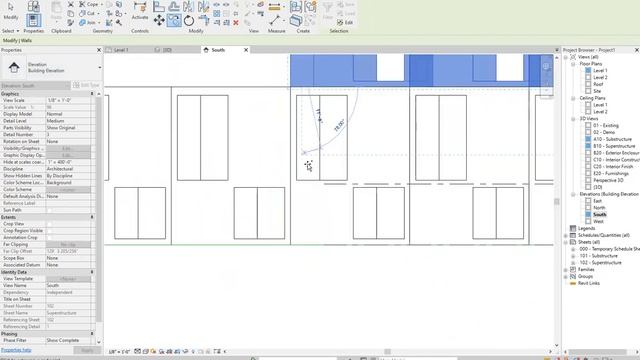Collapse the Floor Plans tree node
The height and width of the screenshot is (360, 640).
pos(573,64)
